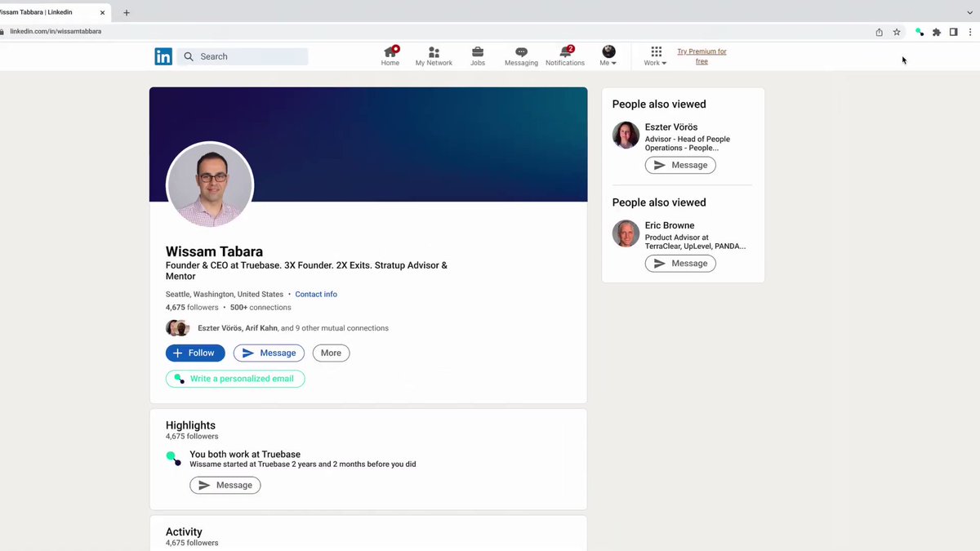Open a new browser tab
The height and width of the screenshot is (551, 980).
click(x=127, y=13)
